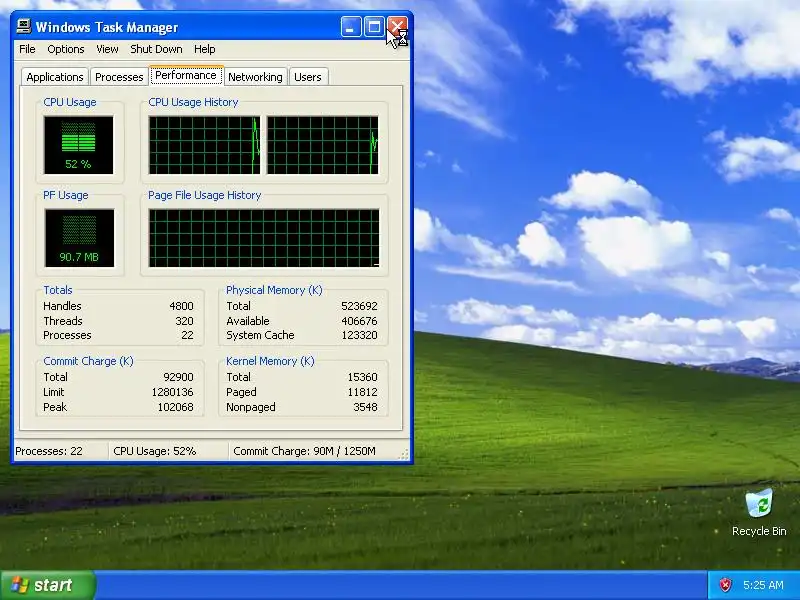The width and height of the screenshot is (800, 600).
Task: Click the Kernel Memory (K) group label
Action: 270,361
